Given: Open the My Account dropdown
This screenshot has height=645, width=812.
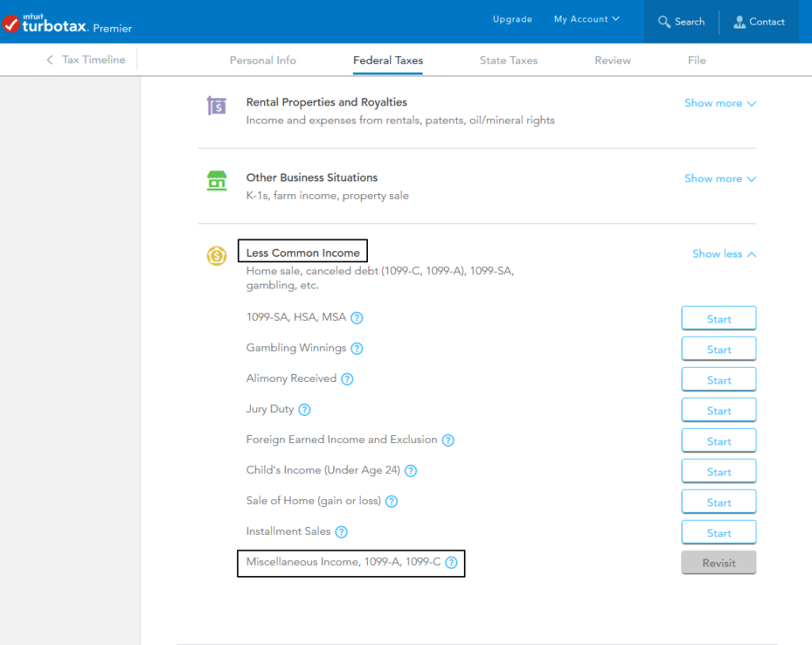Looking at the screenshot, I should pos(587,19).
